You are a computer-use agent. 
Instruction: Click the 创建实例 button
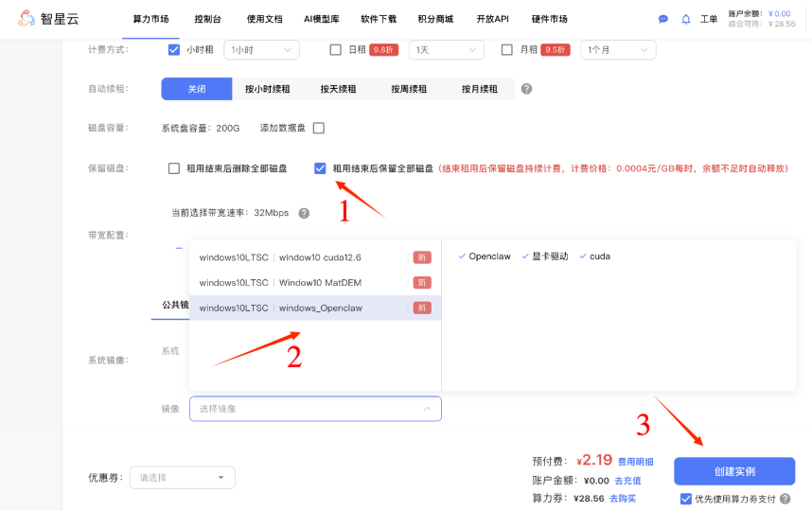(733, 471)
